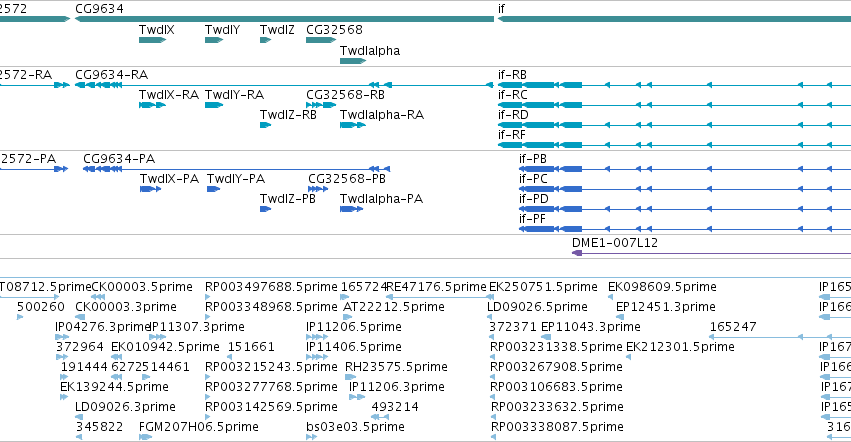Click feature label 493214
This screenshot has height=442, width=851.
click(x=395, y=407)
